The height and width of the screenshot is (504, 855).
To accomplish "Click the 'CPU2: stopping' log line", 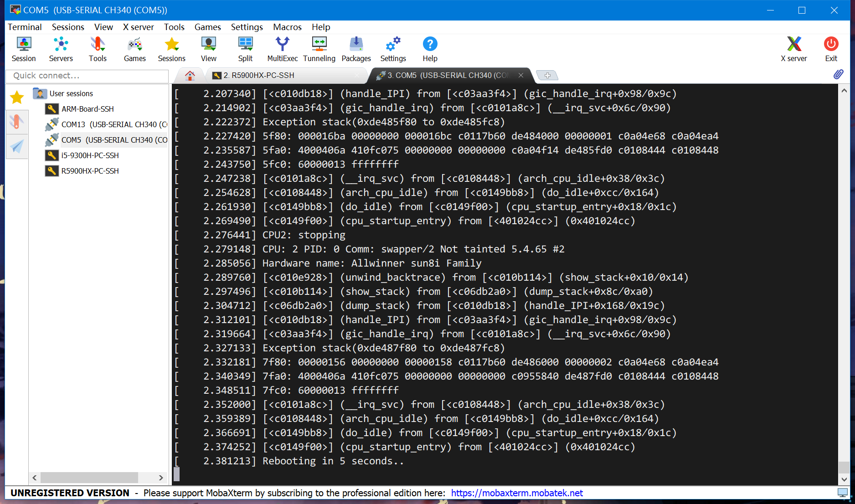I will coord(304,235).
